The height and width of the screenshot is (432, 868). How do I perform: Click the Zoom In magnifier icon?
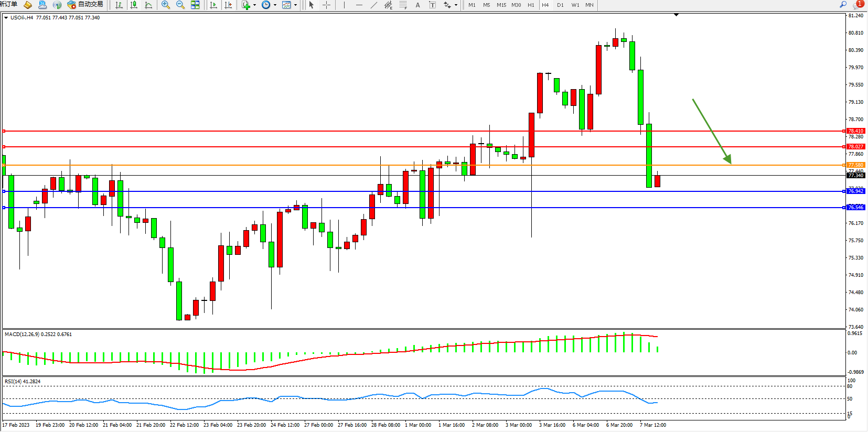[x=166, y=5]
